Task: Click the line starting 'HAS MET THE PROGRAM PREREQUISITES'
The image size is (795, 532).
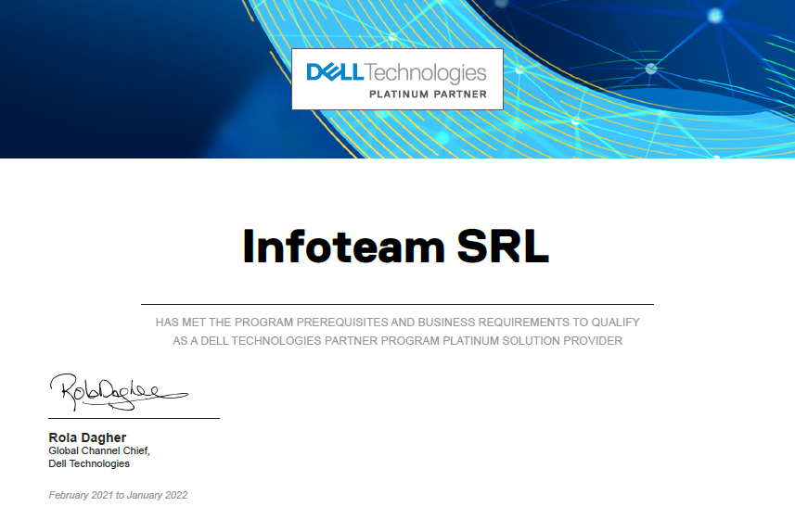Action: coord(397,323)
